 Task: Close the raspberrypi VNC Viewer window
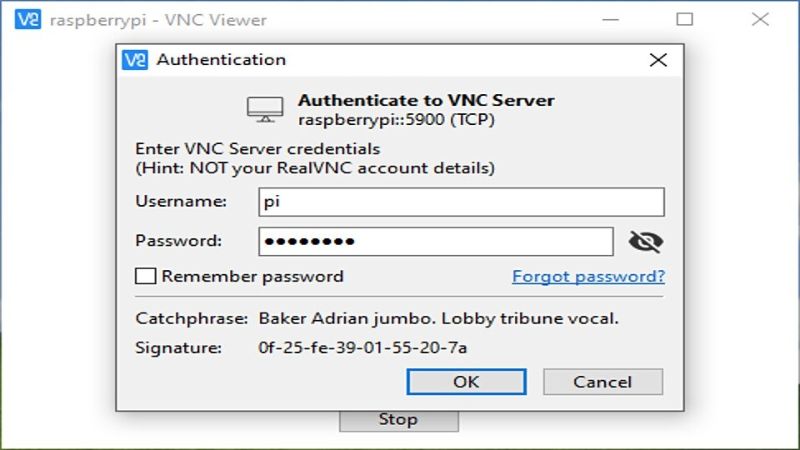[x=760, y=19]
